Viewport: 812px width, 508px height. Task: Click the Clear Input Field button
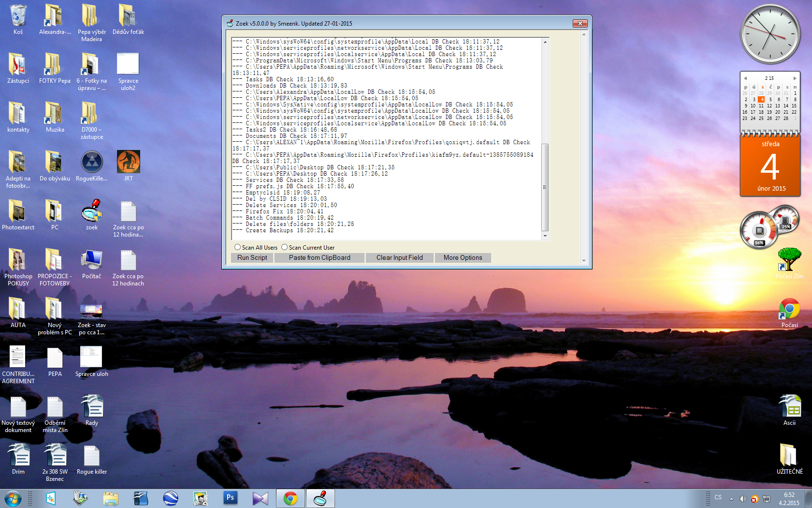coord(399,258)
